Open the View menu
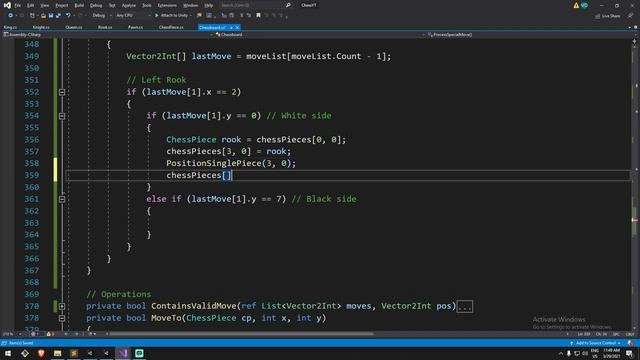640x360 pixels. pyautogui.click(x=44, y=5)
